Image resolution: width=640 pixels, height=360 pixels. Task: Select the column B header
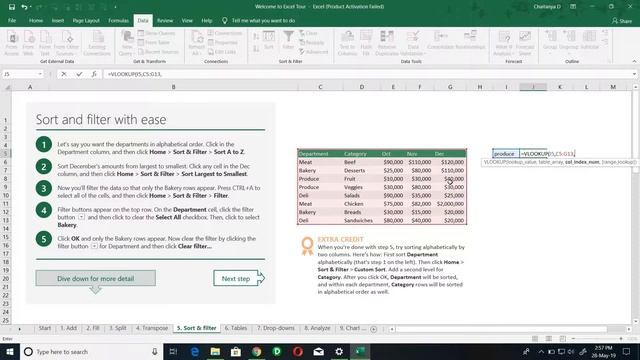point(173,87)
